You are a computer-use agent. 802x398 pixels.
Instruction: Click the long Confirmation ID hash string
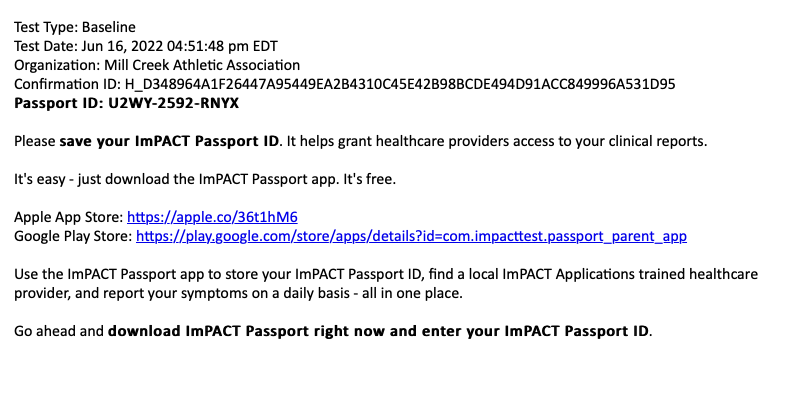pos(400,84)
